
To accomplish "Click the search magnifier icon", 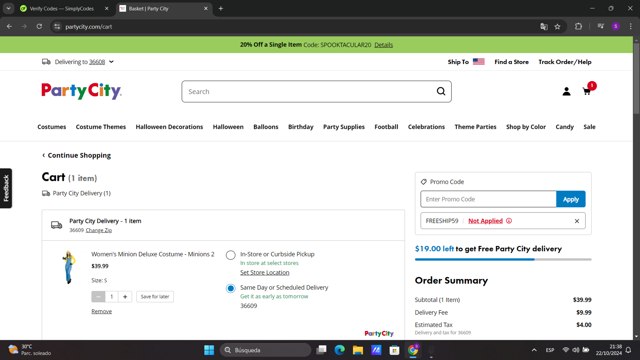I will pyautogui.click(x=441, y=91).
